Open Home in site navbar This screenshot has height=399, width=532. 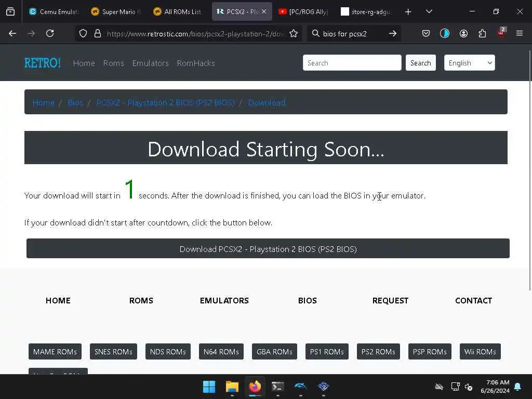pos(84,63)
